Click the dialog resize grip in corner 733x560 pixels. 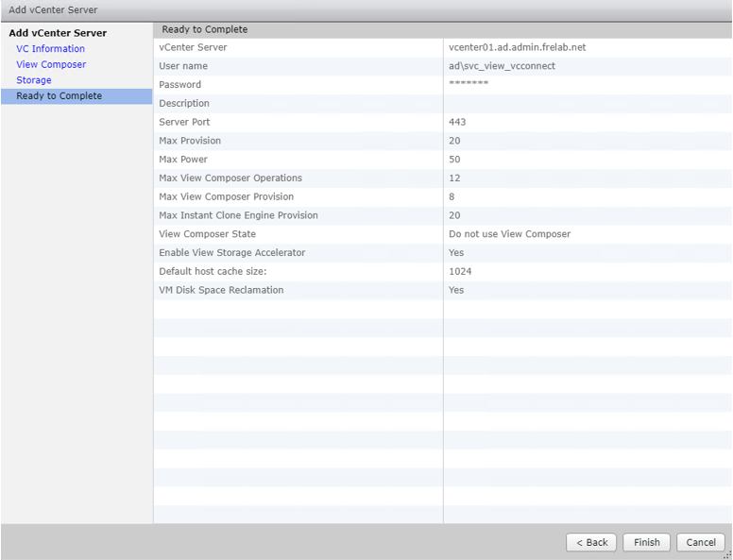[x=726, y=554]
